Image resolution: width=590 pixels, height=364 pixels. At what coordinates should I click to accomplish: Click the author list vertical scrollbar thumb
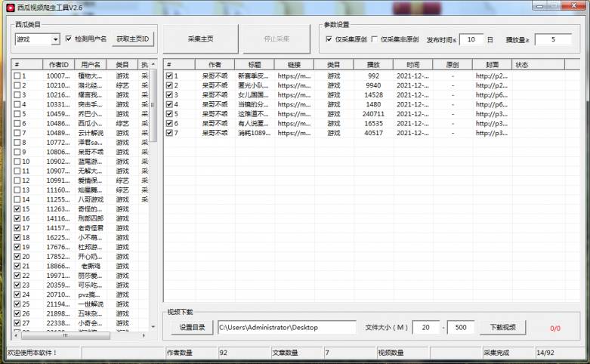tap(153, 105)
